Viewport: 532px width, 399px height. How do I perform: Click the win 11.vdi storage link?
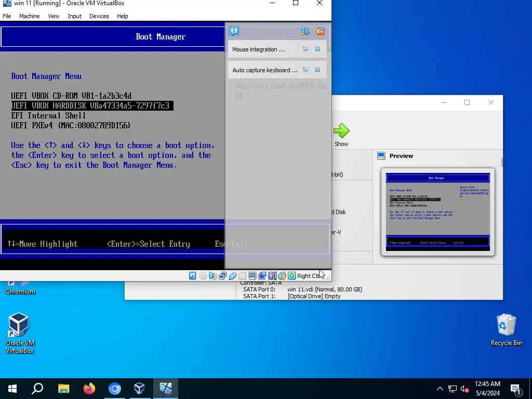[325, 289]
